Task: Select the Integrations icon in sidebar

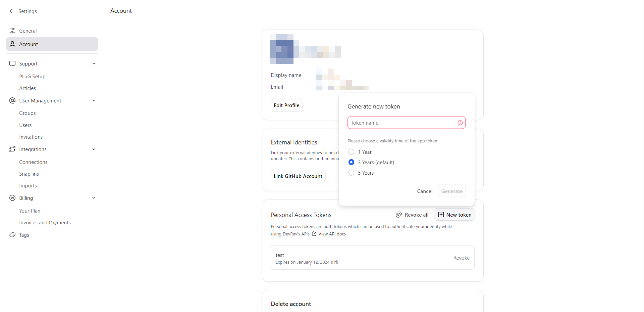Action: (x=12, y=149)
